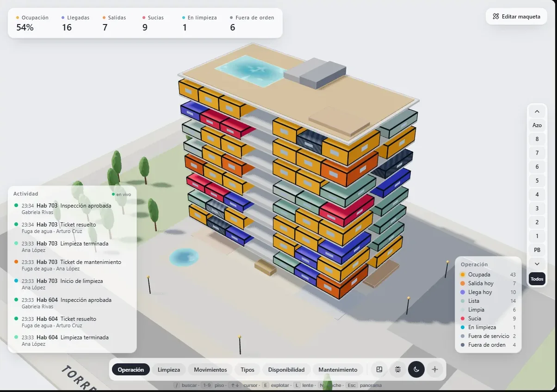Click the En limpieza 1 stat at top
Image resolution: width=557 pixels, height=392 pixels.
point(199,23)
